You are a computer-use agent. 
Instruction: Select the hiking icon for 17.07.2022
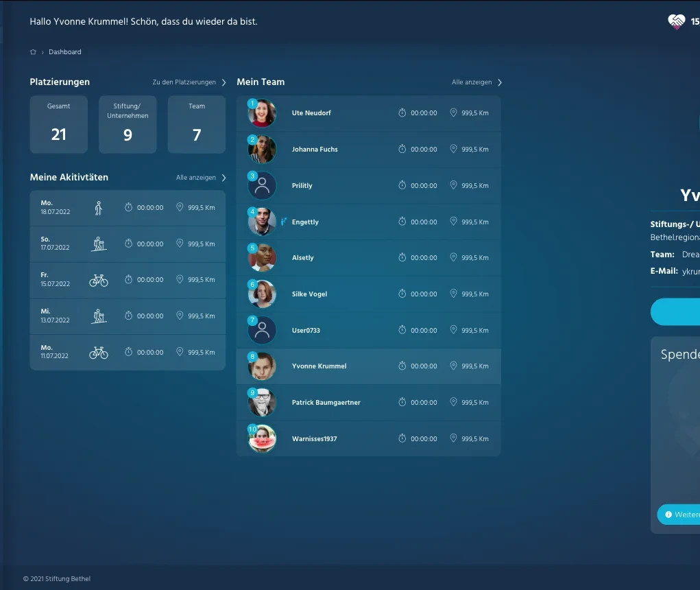tap(99, 243)
